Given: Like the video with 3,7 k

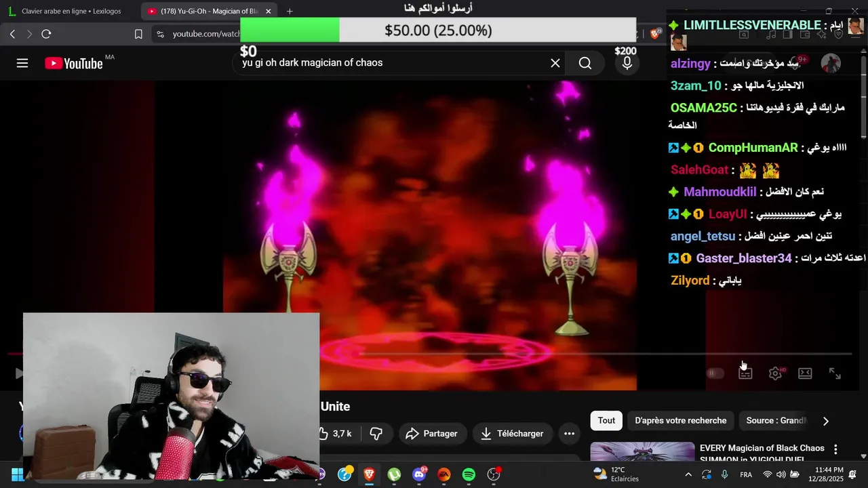Looking at the screenshot, I should tap(336, 434).
